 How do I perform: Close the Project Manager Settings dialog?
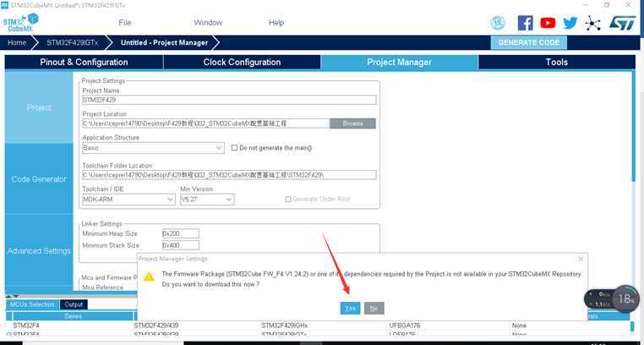(x=581, y=259)
